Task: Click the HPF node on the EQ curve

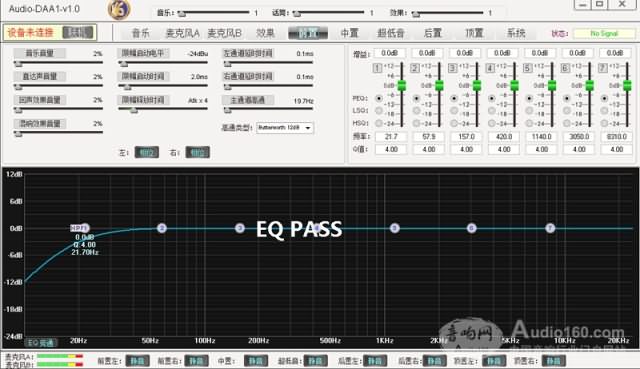Action: click(x=79, y=228)
